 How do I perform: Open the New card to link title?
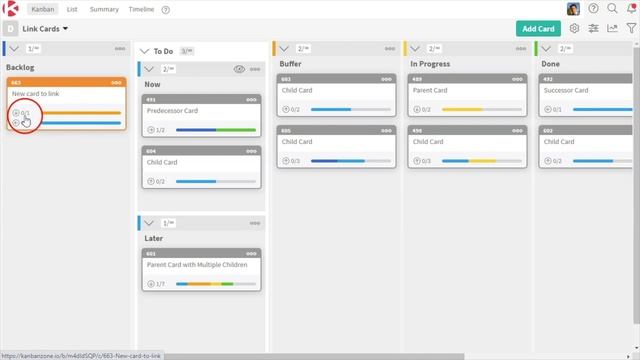pos(36,93)
